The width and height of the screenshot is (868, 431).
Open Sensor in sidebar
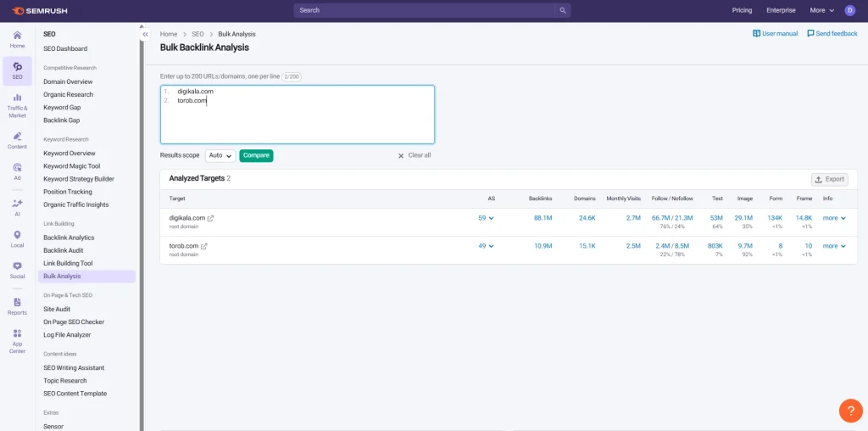click(x=53, y=427)
